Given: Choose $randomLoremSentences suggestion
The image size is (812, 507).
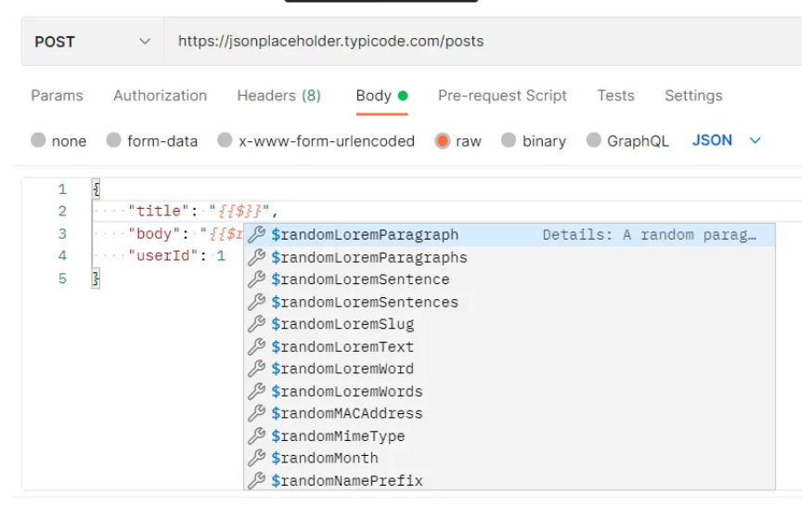Looking at the screenshot, I should [x=509, y=302].
